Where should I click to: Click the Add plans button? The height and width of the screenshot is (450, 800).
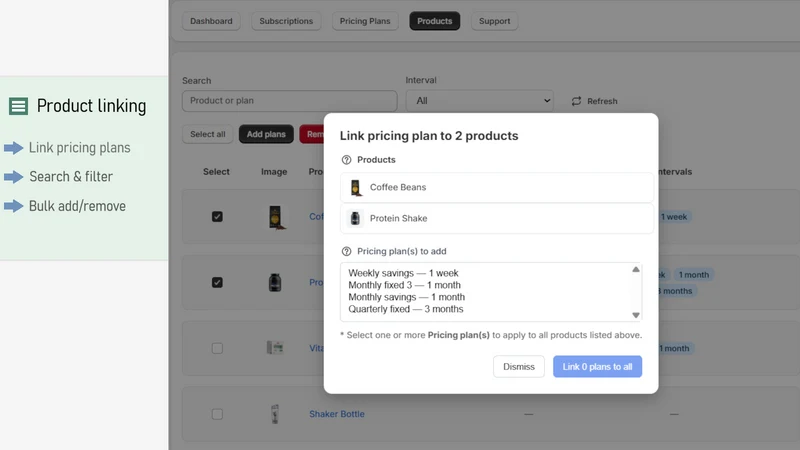266,134
